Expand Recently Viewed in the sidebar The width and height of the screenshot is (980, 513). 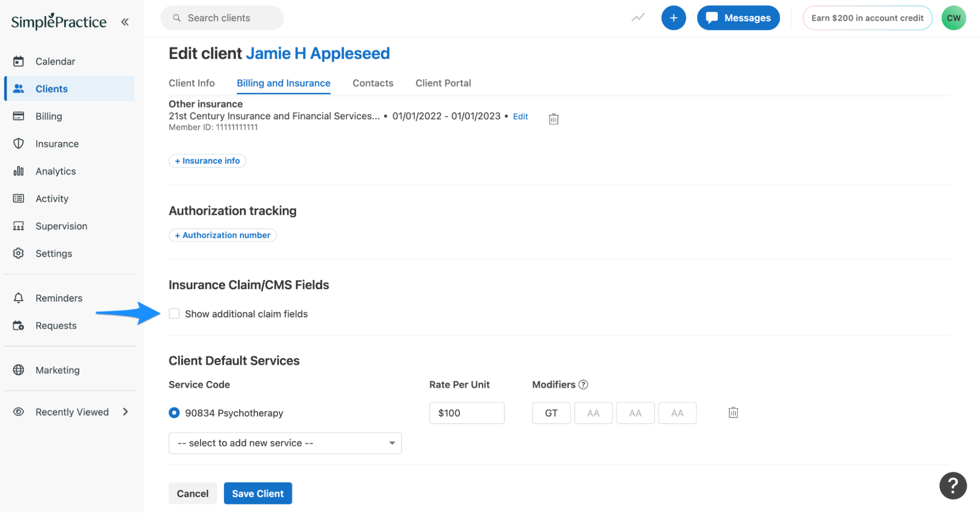tap(72, 411)
